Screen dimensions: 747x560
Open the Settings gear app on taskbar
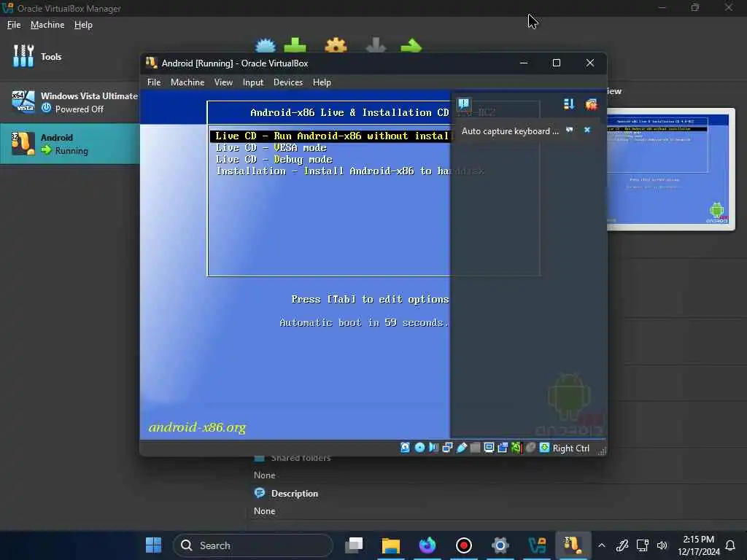[500, 545]
